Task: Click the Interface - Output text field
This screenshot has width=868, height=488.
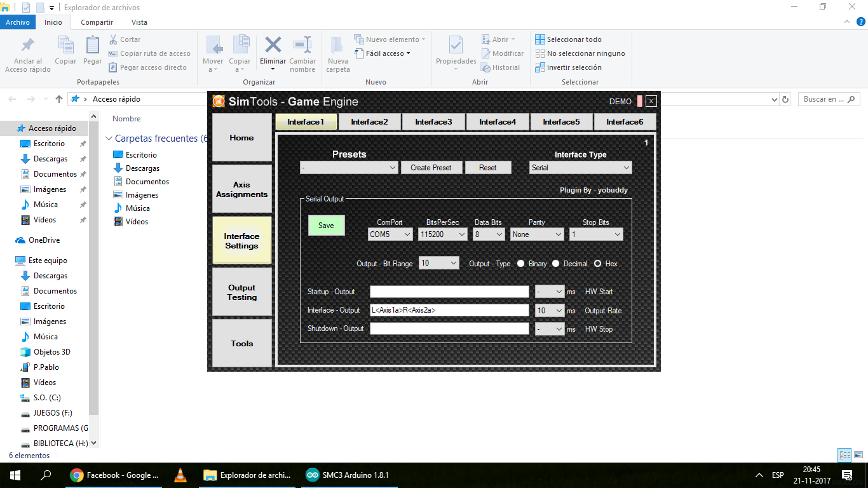Action: point(449,310)
